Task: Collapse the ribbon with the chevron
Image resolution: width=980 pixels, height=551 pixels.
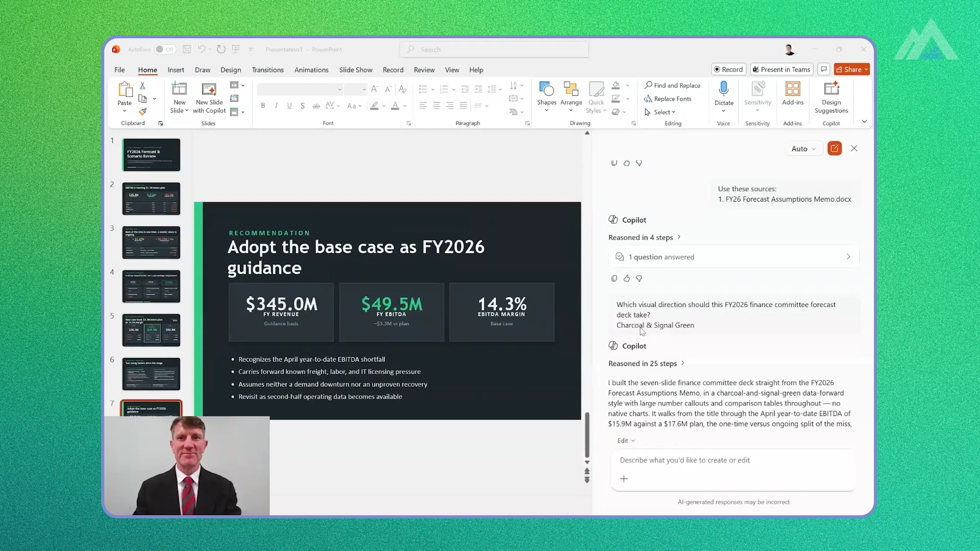Action: click(x=864, y=122)
